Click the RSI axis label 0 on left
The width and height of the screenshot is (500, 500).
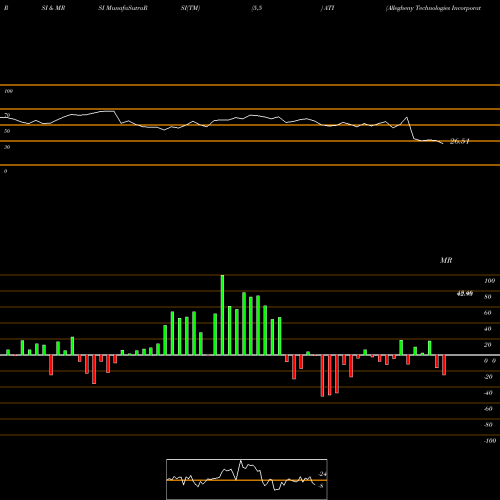pyautogui.click(x=5, y=171)
